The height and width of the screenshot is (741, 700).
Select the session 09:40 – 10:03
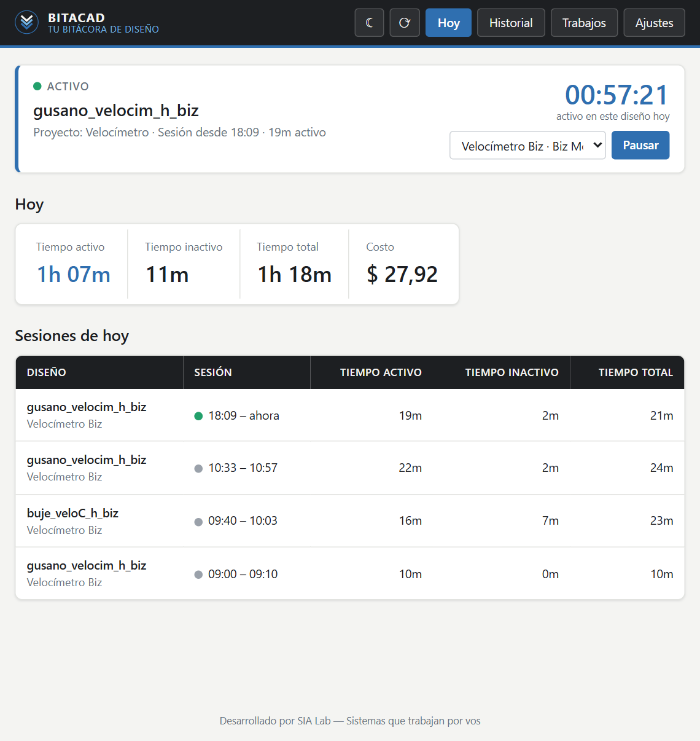[350, 520]
